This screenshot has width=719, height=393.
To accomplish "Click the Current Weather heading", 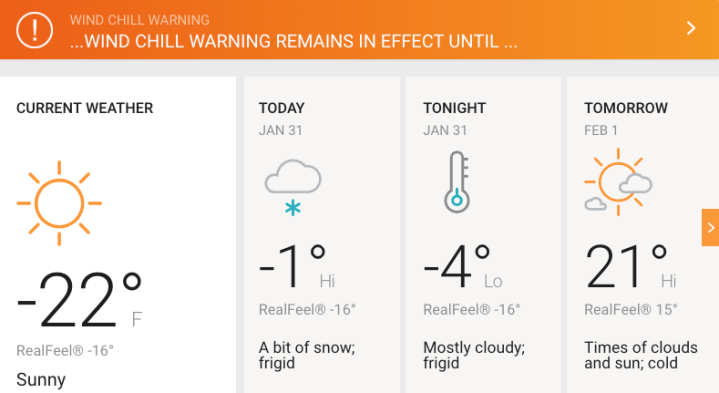I will tap(85, 108).
